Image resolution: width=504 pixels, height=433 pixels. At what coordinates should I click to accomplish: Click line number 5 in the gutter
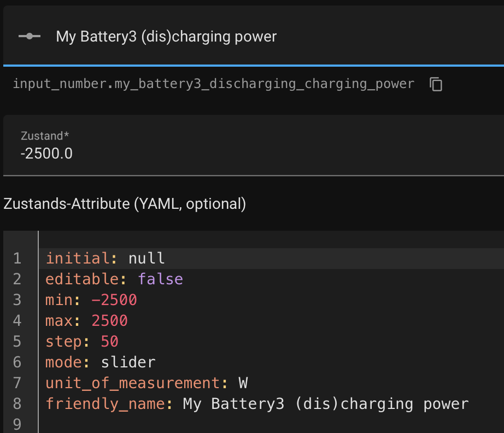(x=16, y=342)
